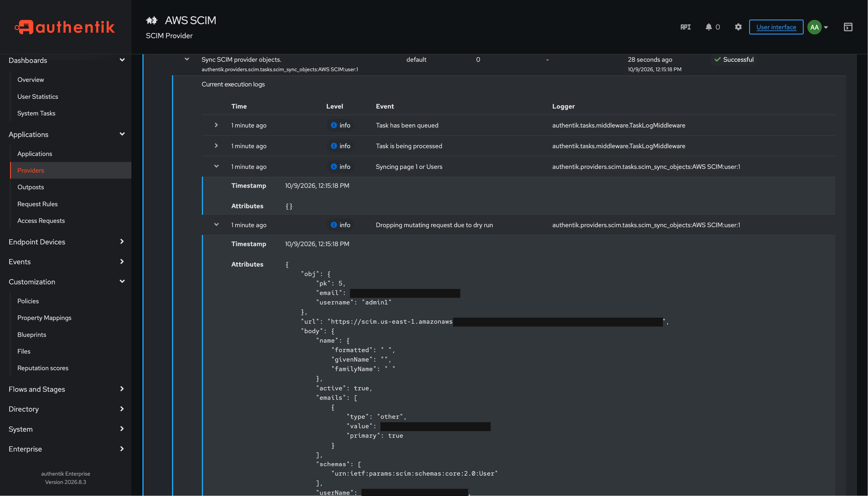Expand the Events section
Image resolution: width=868 pixels, height=496 pixels.
[x=122, y=262]
